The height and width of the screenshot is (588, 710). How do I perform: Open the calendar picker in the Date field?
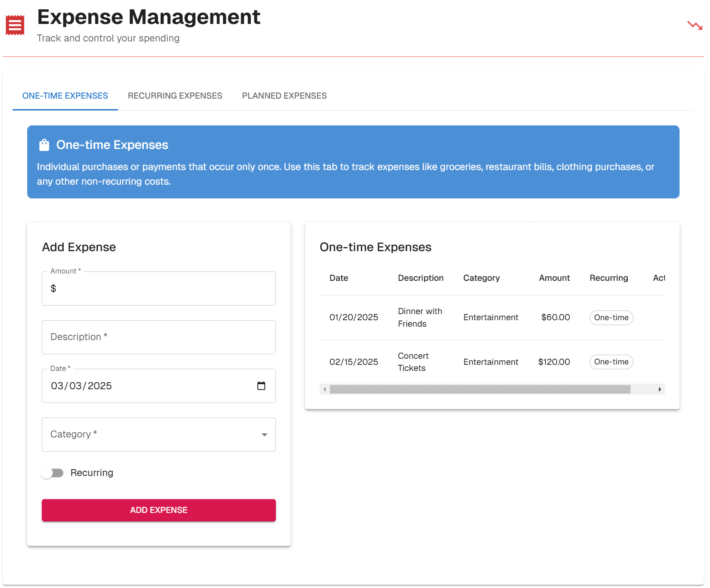click(x=262, y=386)
